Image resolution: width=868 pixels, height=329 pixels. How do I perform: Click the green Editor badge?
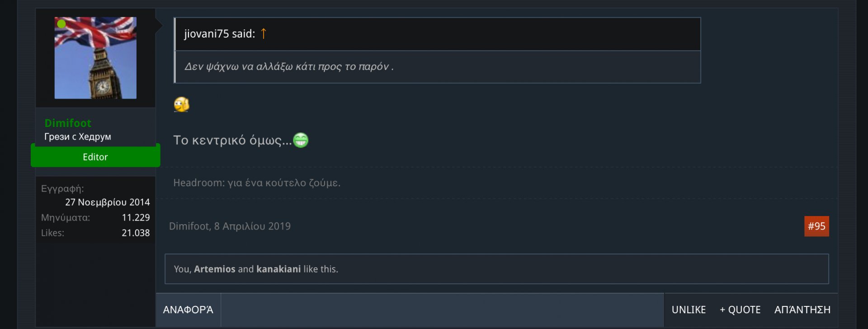95,157
